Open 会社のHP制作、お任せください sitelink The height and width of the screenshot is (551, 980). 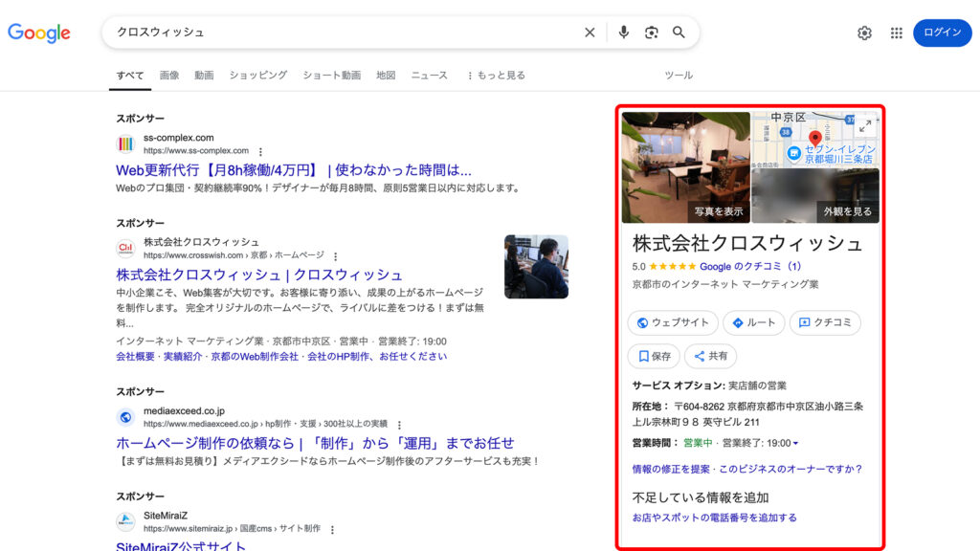(x=377, y=357)
